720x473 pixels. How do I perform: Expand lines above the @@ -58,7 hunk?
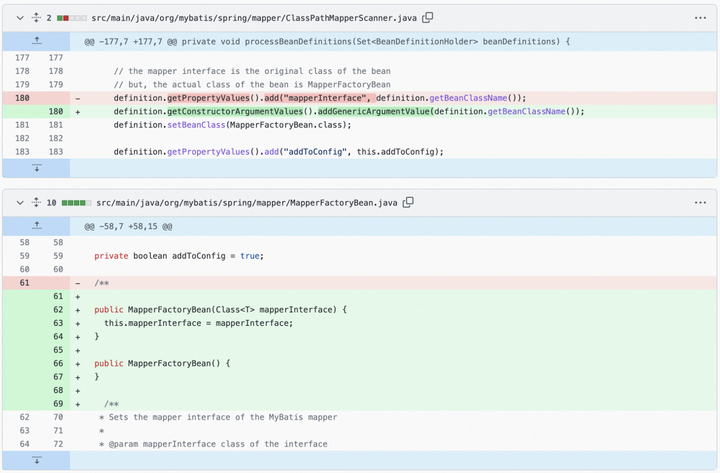[x=36, y=226]
